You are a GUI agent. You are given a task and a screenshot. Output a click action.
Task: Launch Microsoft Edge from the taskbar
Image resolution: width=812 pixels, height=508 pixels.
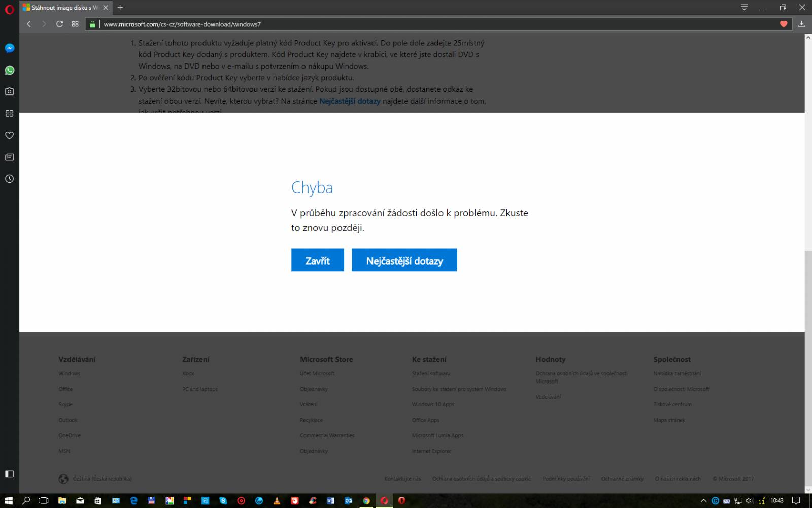(x=133, y=500)
